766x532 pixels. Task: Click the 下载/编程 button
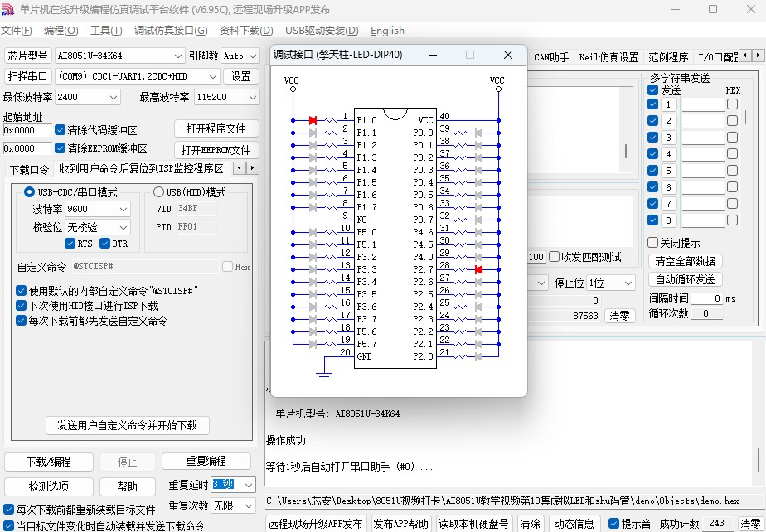48,462
